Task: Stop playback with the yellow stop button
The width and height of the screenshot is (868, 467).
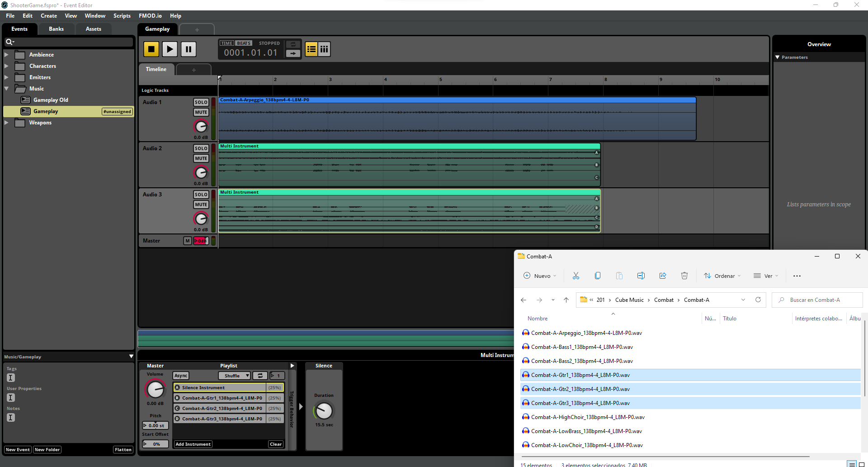Action: click(x=151, y=49)
